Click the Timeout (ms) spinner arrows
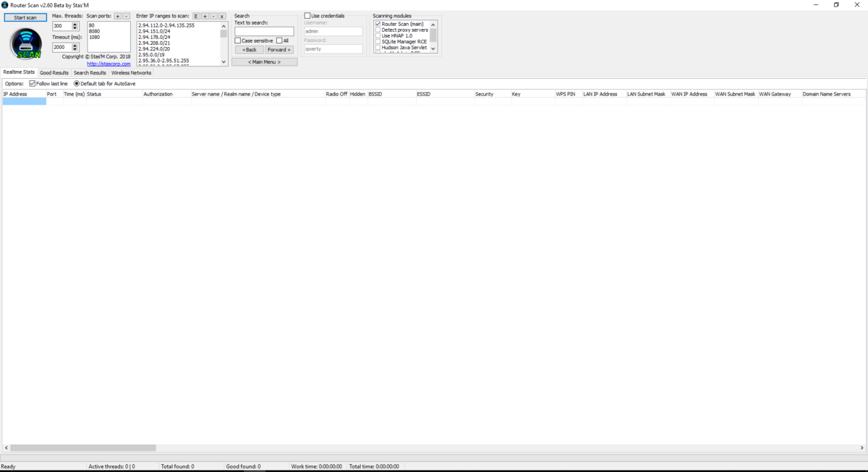Screen dimensions: 868x472 [75, 48]
